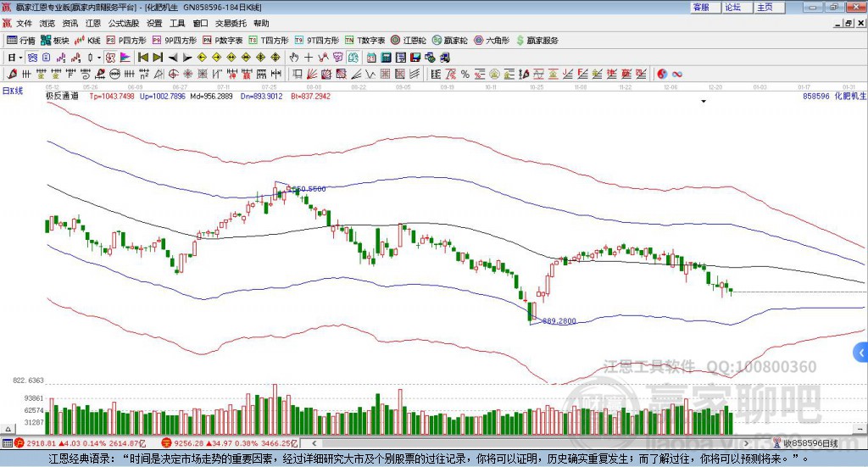Expand the candlestick style dropdown arrow
868x467 pixels.
(x=99, y=58)
